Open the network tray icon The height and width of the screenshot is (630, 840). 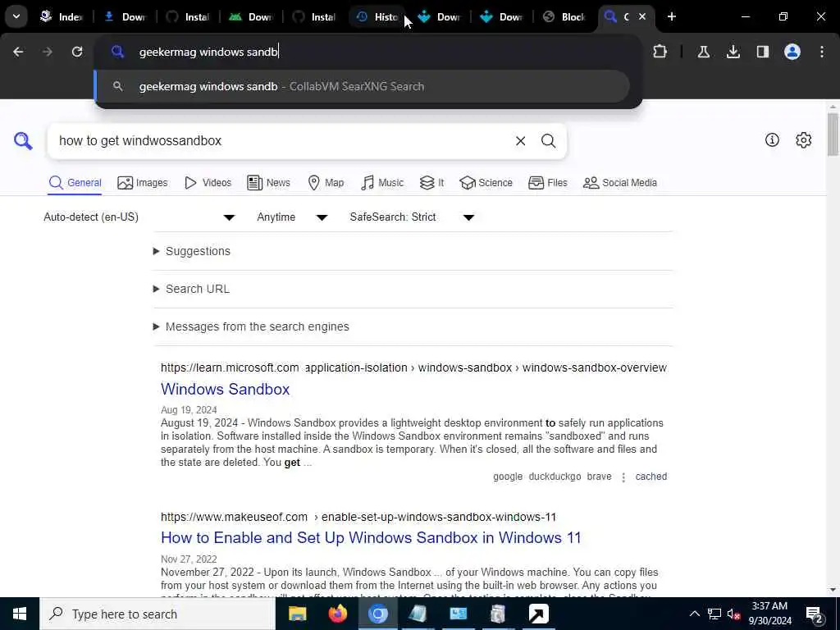pos(714,614)
